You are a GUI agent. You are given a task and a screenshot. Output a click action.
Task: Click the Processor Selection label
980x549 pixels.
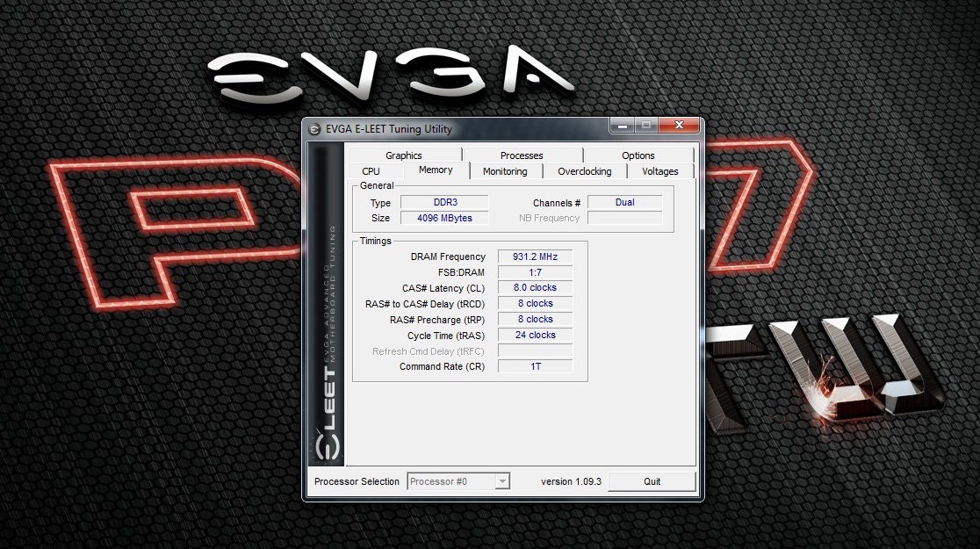click(357, 481)
